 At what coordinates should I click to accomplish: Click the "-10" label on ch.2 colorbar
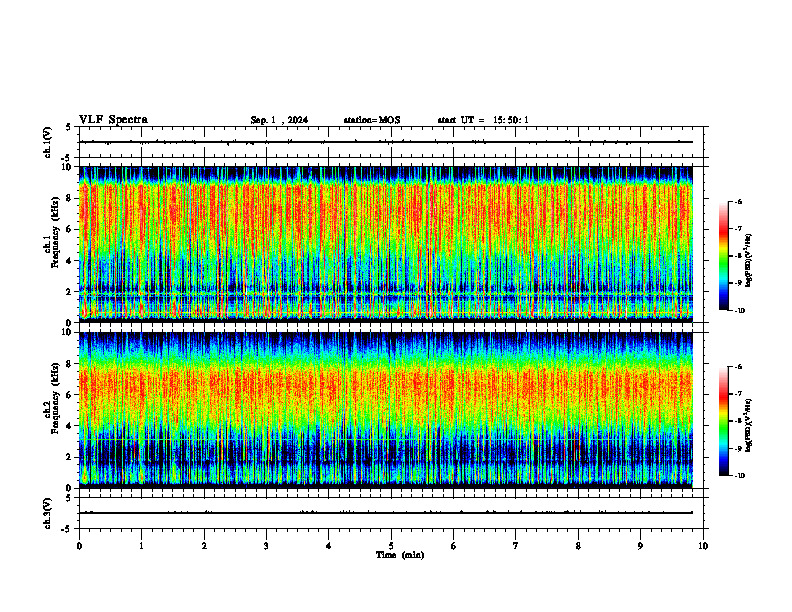point(739,476)
